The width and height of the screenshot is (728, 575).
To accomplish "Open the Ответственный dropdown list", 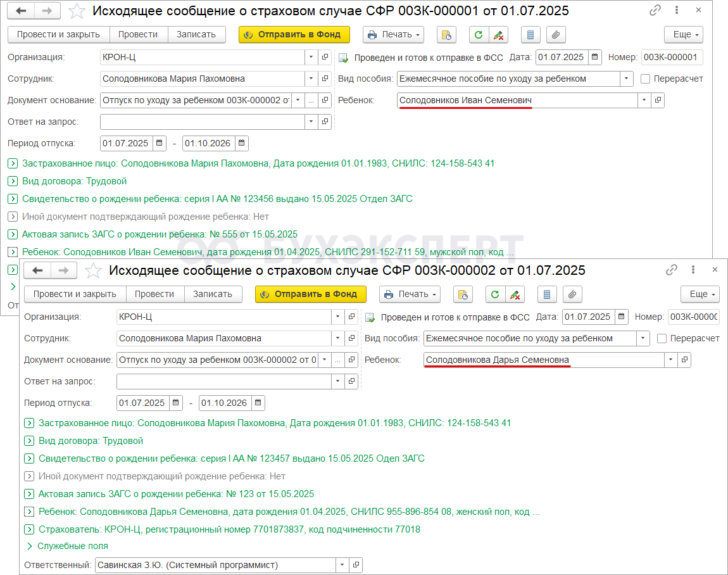I will (x=342, y=565).
